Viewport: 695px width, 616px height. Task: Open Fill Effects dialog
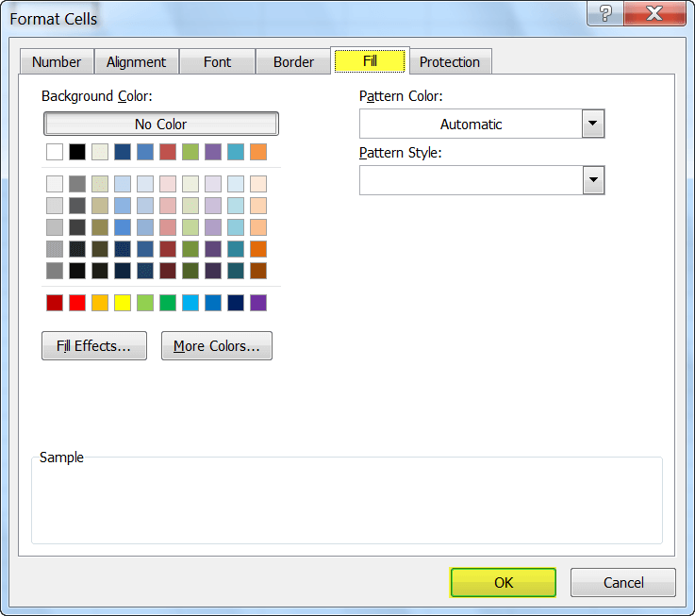point(94,345)
